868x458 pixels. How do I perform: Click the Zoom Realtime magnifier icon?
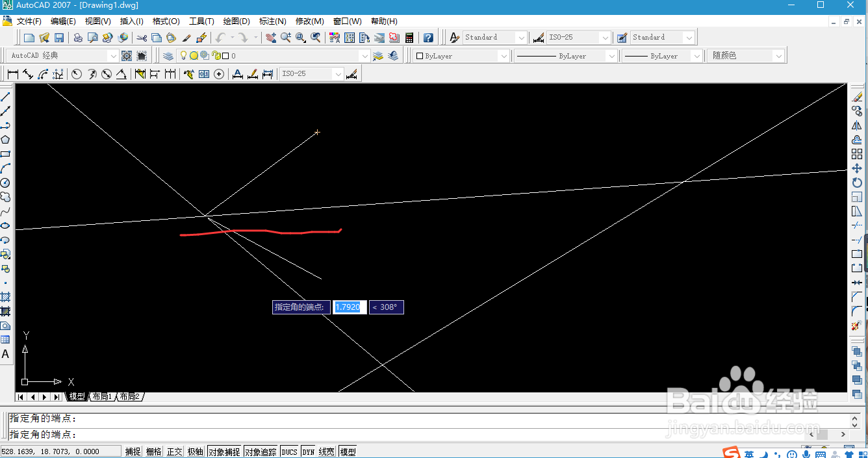286,38
